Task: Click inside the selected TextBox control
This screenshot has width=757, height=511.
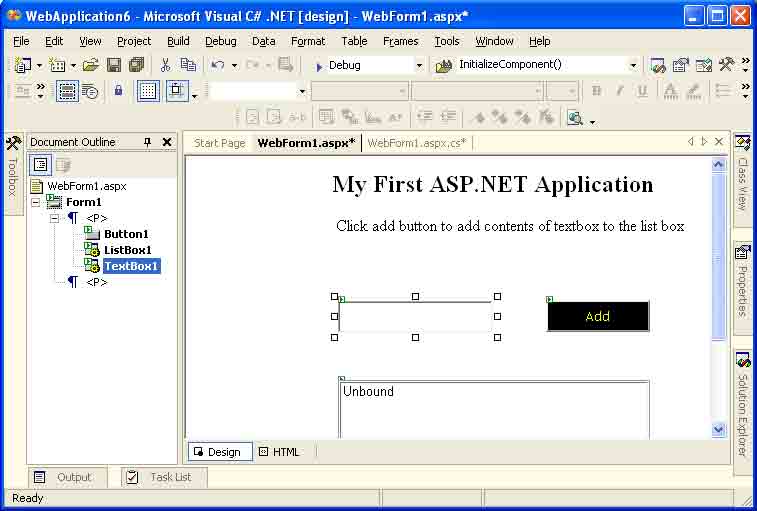Action: pyautogui.click(x=415, y=317)
